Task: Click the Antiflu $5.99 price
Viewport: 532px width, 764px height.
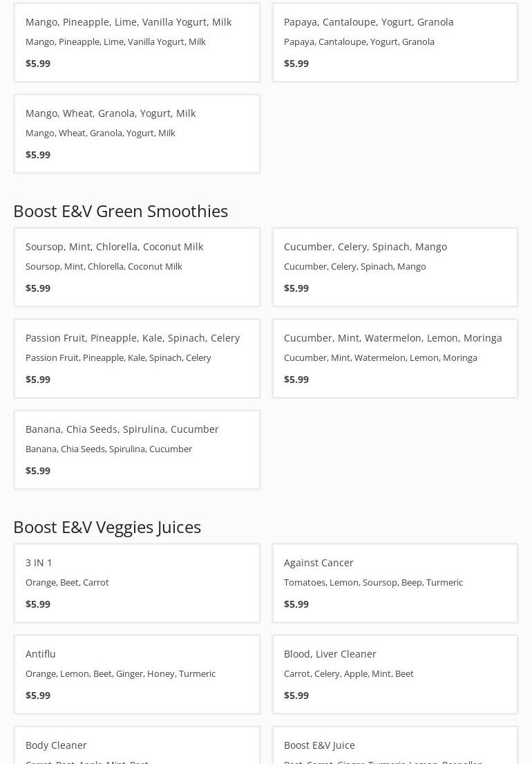Action: coord(38,696)
